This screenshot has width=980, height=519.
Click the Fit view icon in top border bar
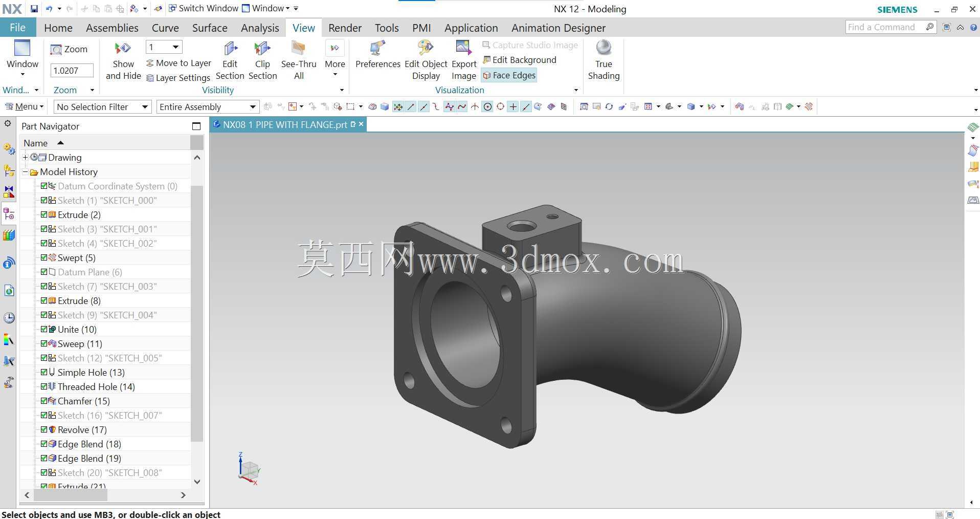pyautogui.click(x=584, y=106)
